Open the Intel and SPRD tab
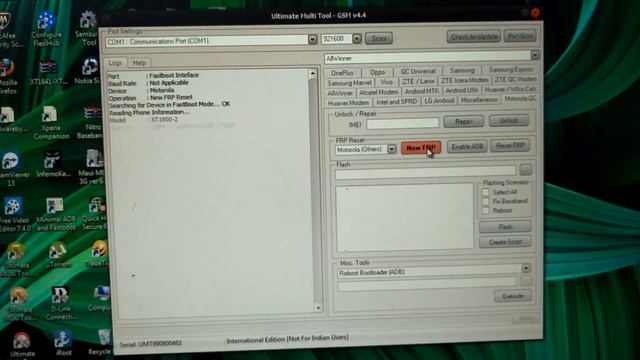Viewport: 640px width, 360px height. (396, 101)
